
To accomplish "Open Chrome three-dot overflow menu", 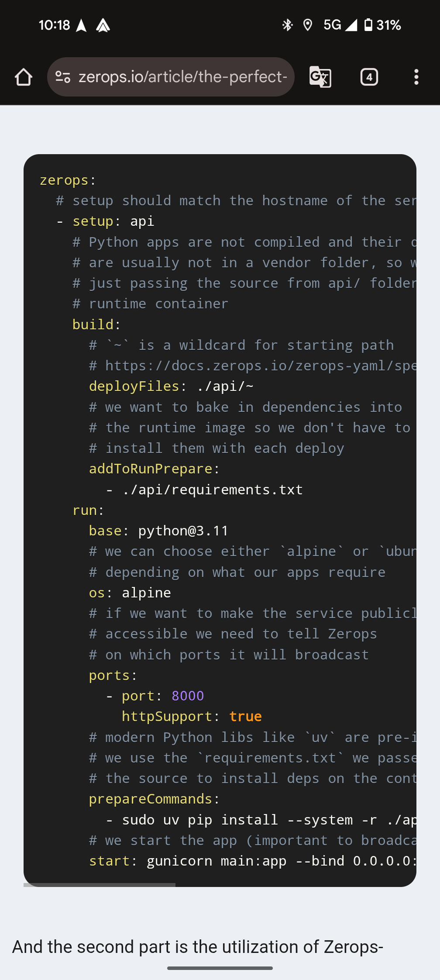I will click(x=416, y=77).
